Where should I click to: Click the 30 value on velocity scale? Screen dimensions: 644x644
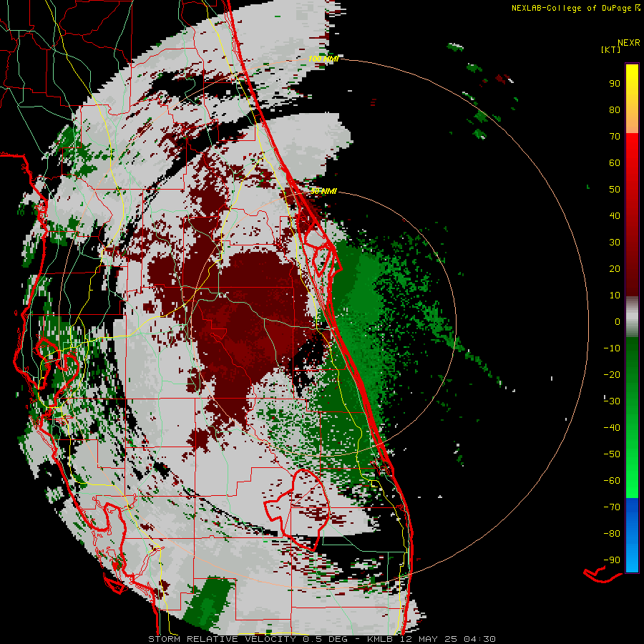coord(615,243)
